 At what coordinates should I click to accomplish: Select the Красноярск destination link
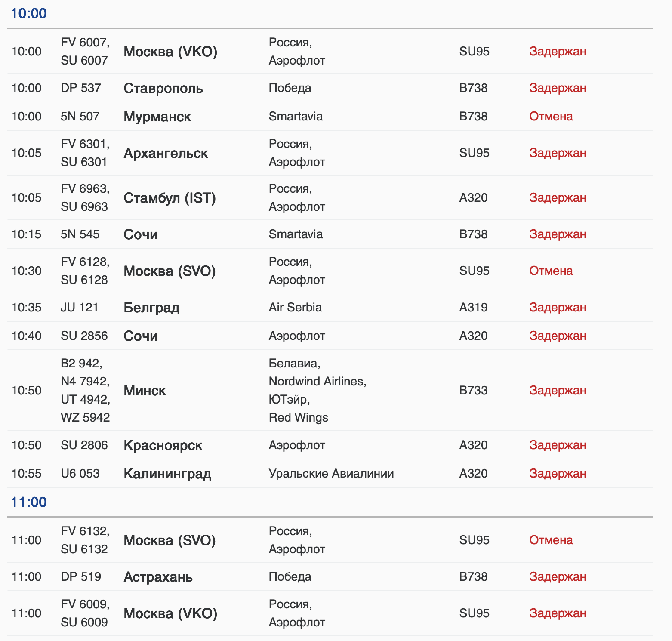pyautogui.click(x=163, y=445)
